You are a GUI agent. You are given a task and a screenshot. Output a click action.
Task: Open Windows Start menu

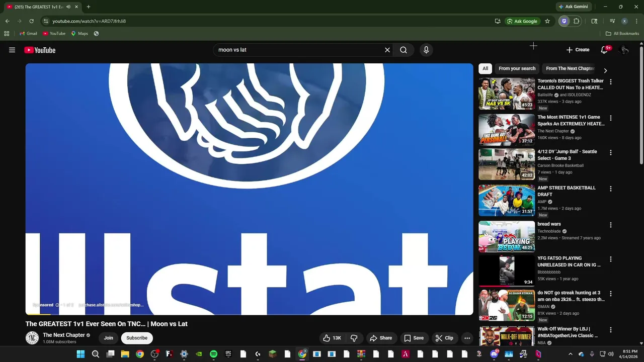pos(80,354)
